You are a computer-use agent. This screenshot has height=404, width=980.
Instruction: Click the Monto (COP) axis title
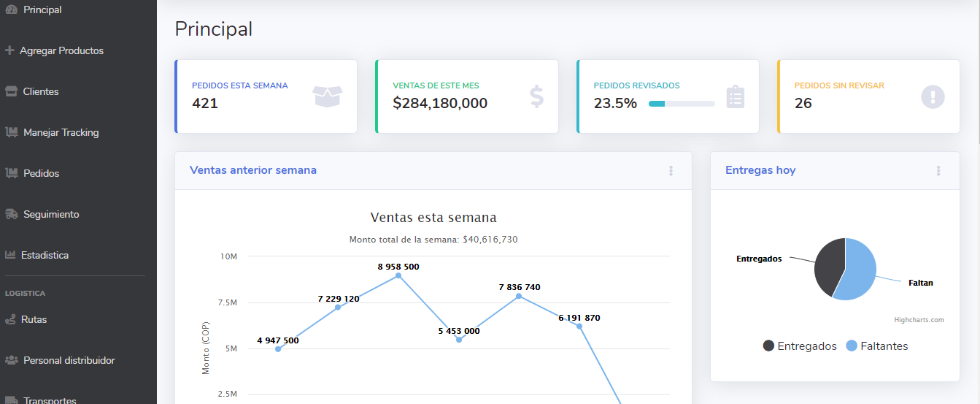click(x=206, y=348)
